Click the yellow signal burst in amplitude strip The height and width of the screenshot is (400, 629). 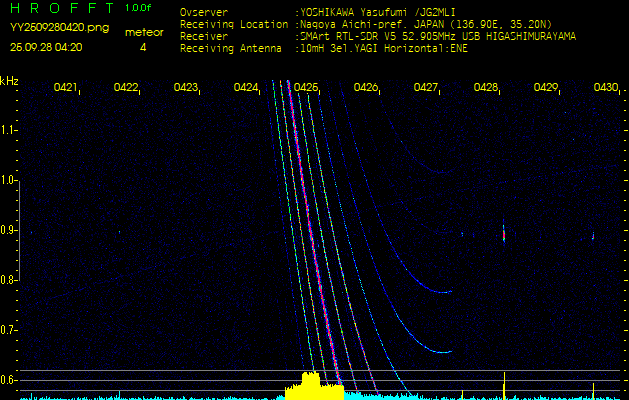313,386
